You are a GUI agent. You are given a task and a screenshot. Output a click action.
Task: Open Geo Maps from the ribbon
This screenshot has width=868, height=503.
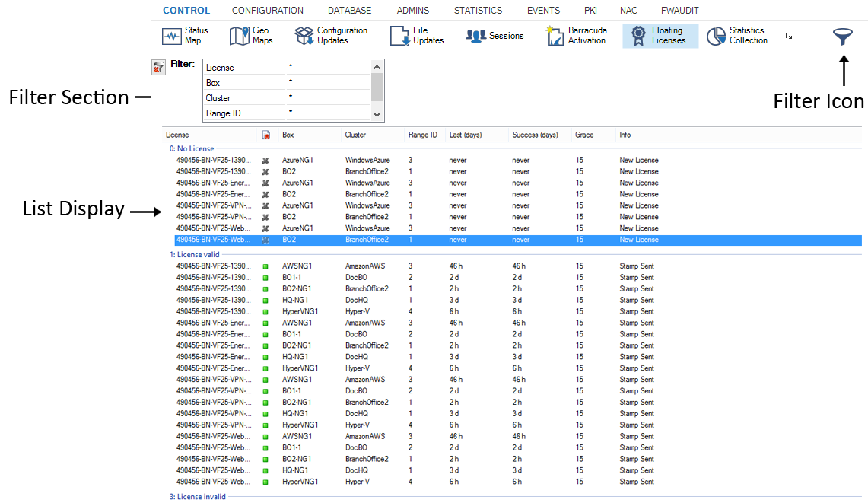pyautogui.click(x=251, y=36)
